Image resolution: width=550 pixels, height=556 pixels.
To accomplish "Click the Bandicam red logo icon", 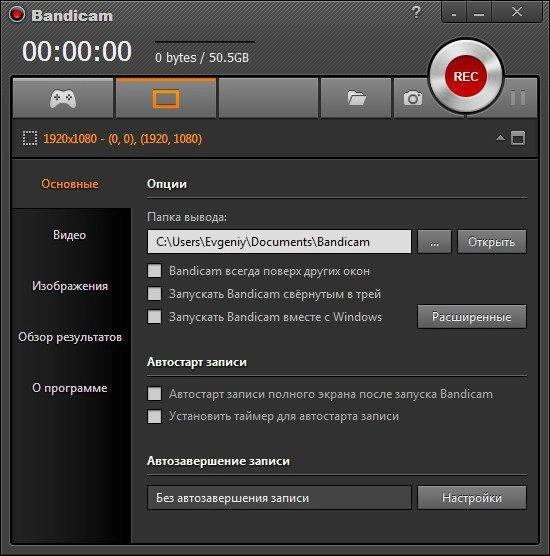I will point(17,15).
